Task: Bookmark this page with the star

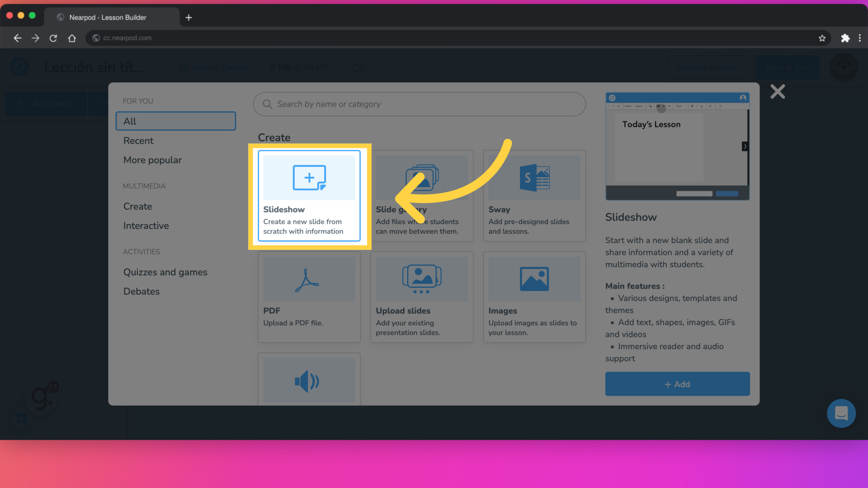Action: tap(822, 38)
